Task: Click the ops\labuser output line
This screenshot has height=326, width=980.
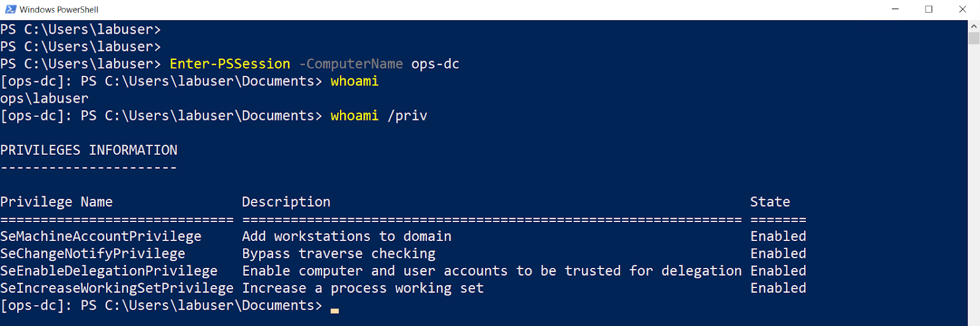Action: pos(44,98)
